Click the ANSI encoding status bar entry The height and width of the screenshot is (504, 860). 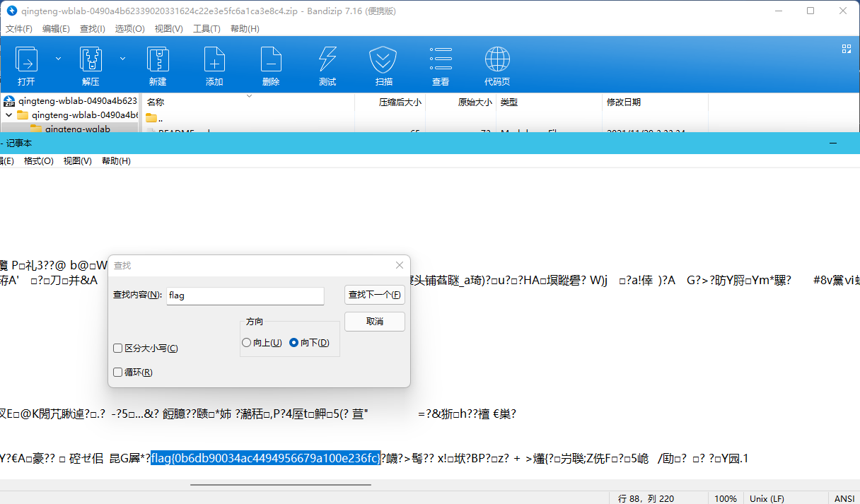pos(844,498)
